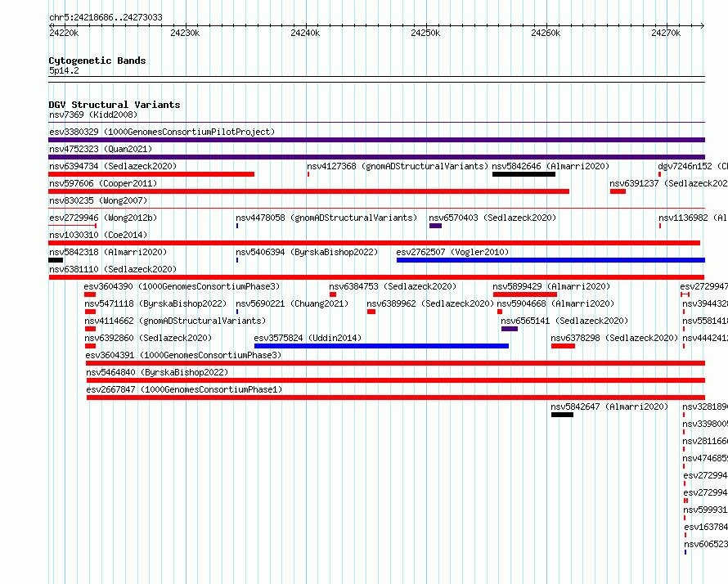This screenshot has width=728, height=584.
Task: Click the 24240k ruler tick label
Action: click(305, 33)
